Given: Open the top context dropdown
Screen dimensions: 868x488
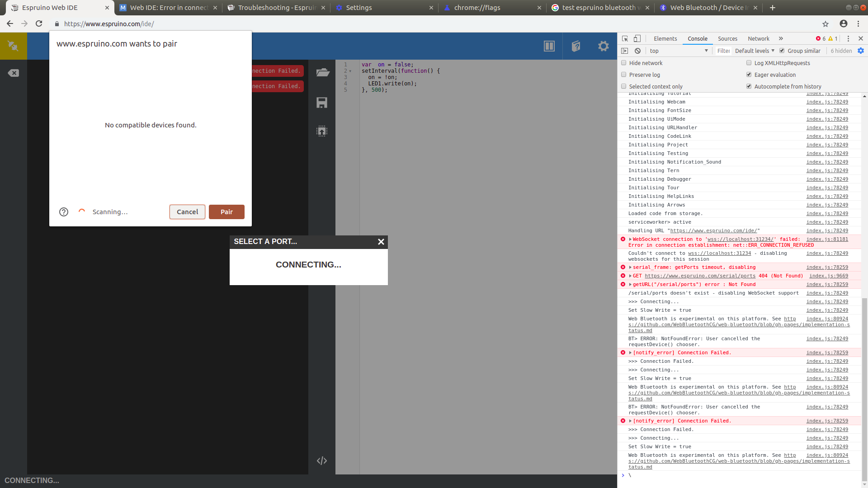Looking at the screenshot, I should [679, 51].
